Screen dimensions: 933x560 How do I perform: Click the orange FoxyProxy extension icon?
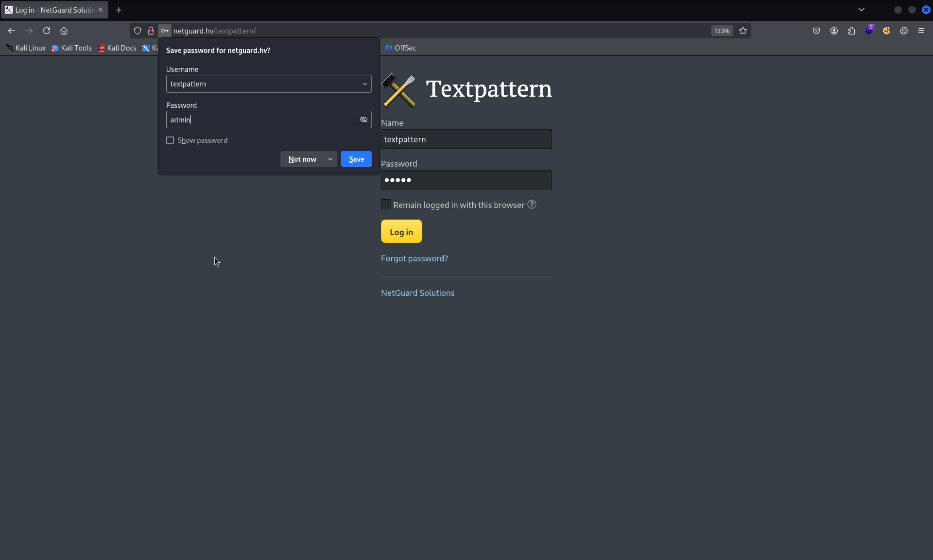pos(886,31)
